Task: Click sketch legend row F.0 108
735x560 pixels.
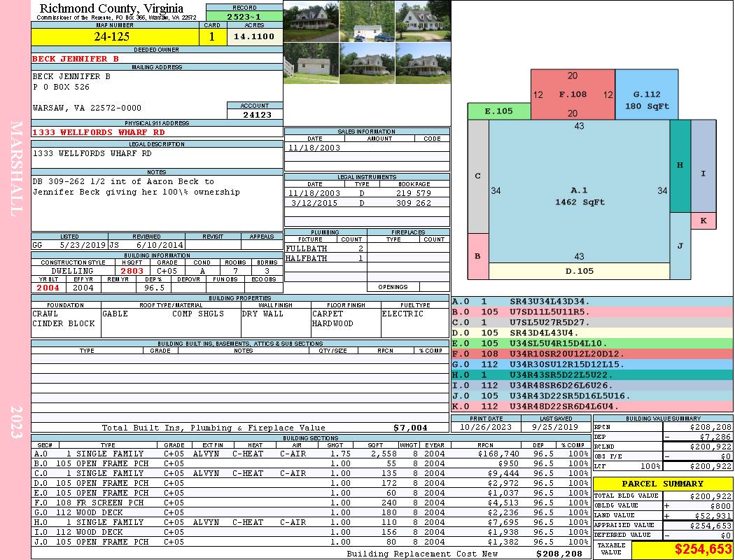Action: (592, 353)
